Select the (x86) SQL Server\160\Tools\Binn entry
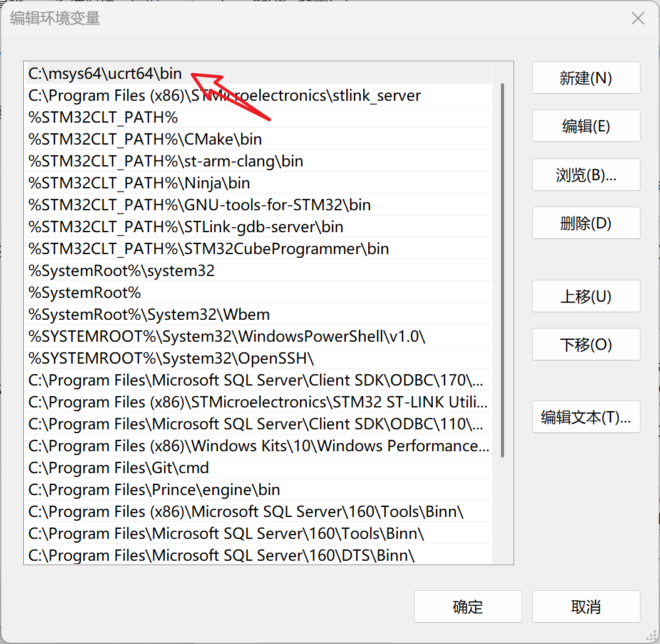This screenshot has height=644, width=660. point(258,511)
